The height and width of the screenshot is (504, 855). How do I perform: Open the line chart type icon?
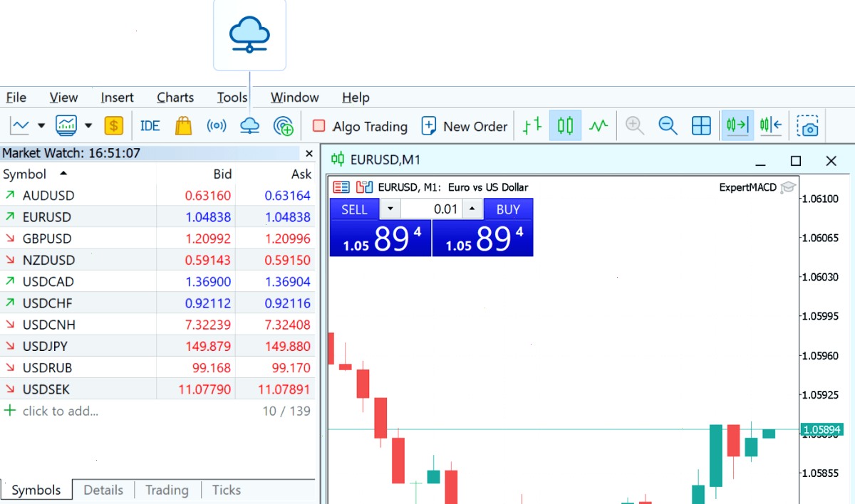click(20, 126)
